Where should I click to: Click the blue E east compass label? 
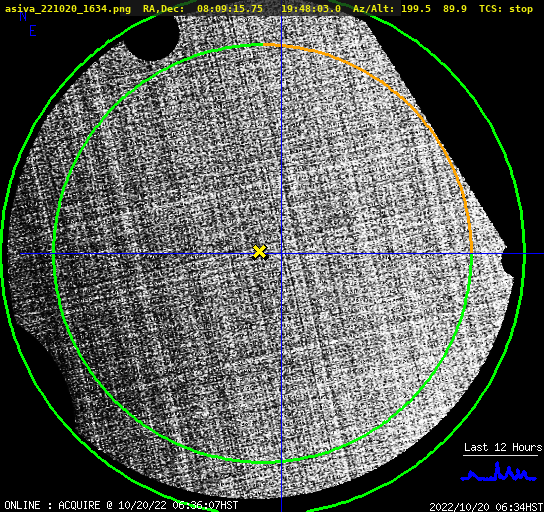pyautogui.click(x=33, y=31)
